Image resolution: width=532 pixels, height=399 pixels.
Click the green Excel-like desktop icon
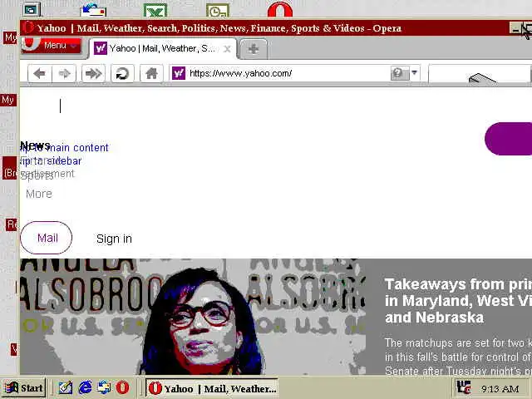155,10
